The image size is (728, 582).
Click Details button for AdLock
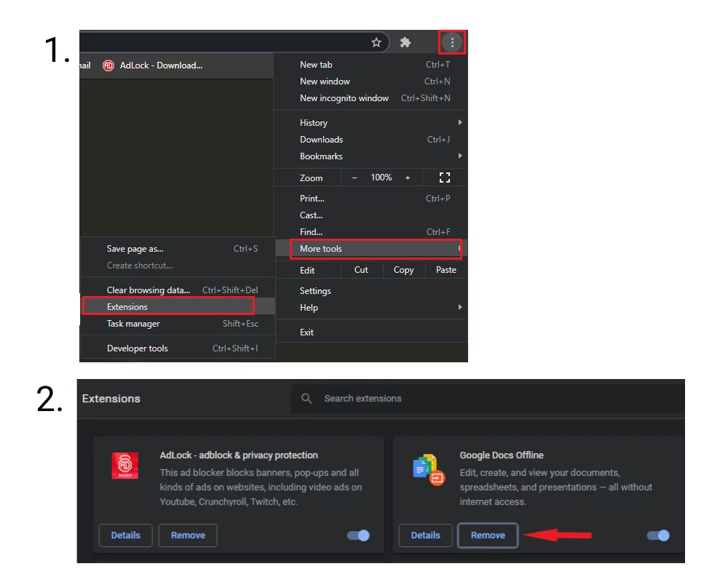pos(125,535)
